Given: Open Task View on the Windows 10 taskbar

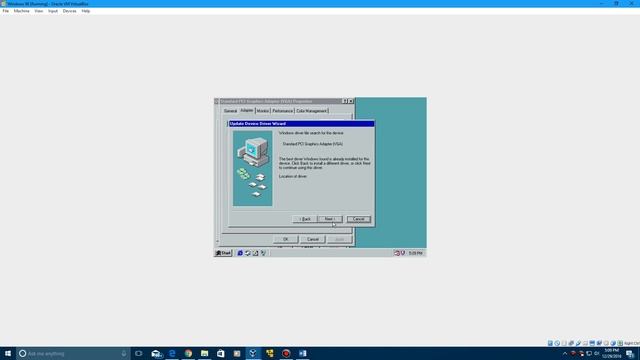Looking at the screenshot, I should [139, 353].
